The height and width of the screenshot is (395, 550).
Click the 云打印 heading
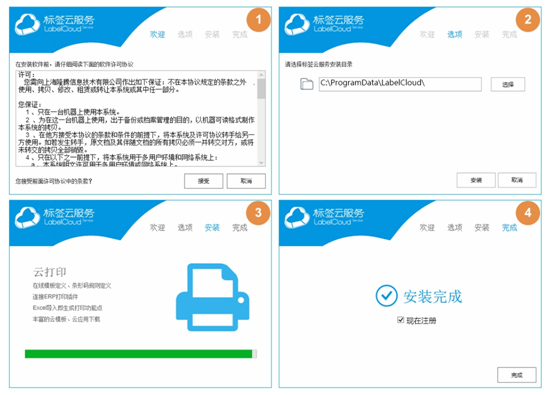coord(50,272)
